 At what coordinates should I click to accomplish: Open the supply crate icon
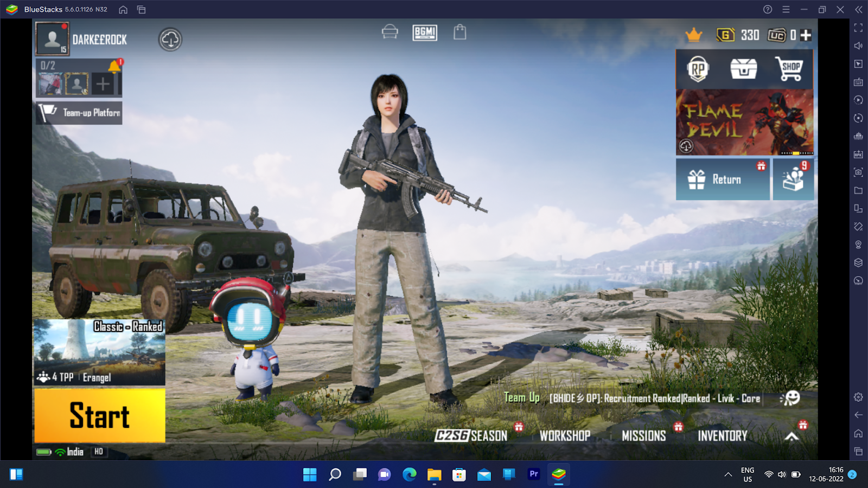click(744, 69)
